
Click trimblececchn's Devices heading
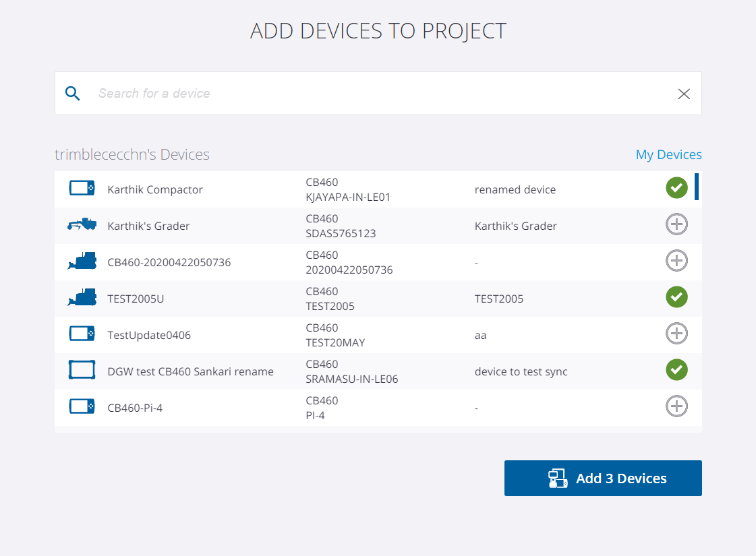(132, 154)
